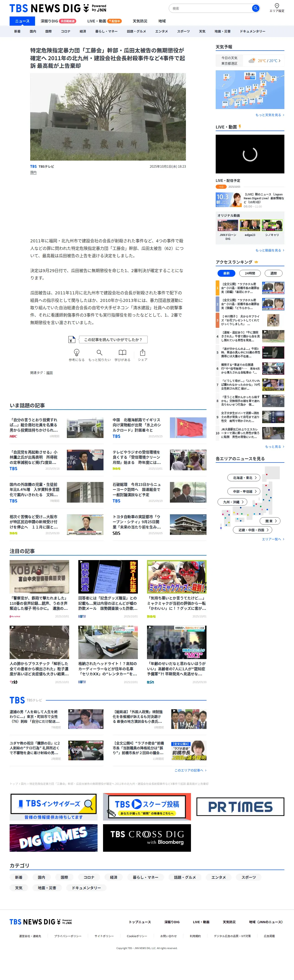Click この記事を読んでいかがでしたか prompt box

[x=113, y=339]
